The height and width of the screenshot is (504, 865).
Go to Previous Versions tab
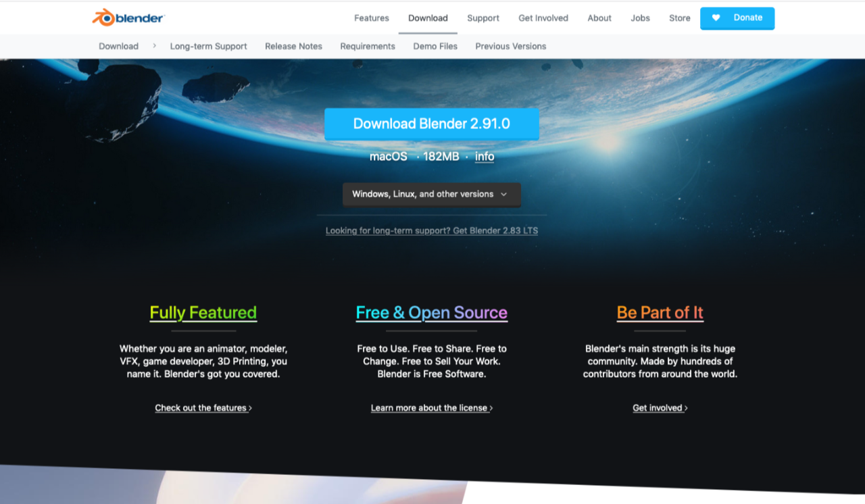pyautogui.click(x=510, y=47)
